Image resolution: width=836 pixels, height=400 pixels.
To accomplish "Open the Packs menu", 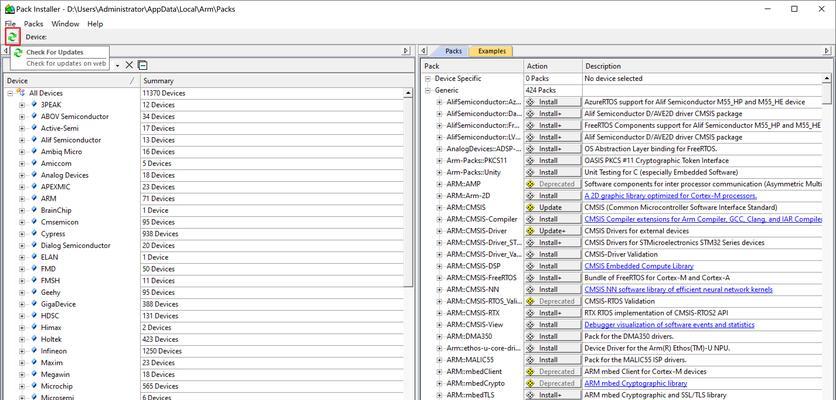I will [34, 23].
